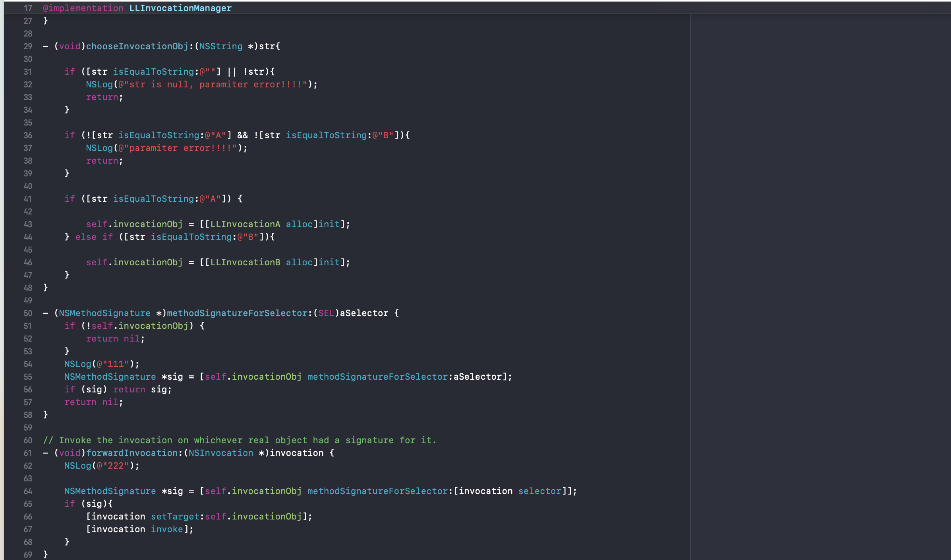Screen dimensions: 951x560
Task: Click line number 50 in the gutter
Action: (28, 313)
